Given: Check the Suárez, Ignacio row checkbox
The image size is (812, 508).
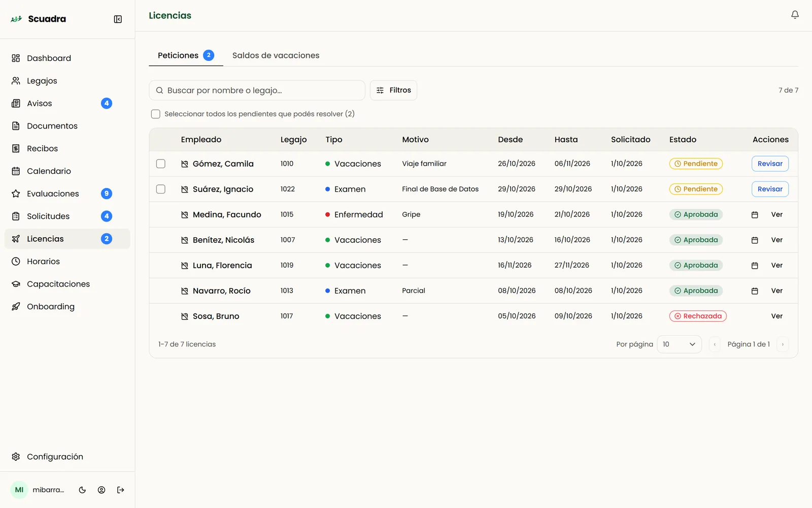Looking at the screenshot, I should [x=161, y=189].
